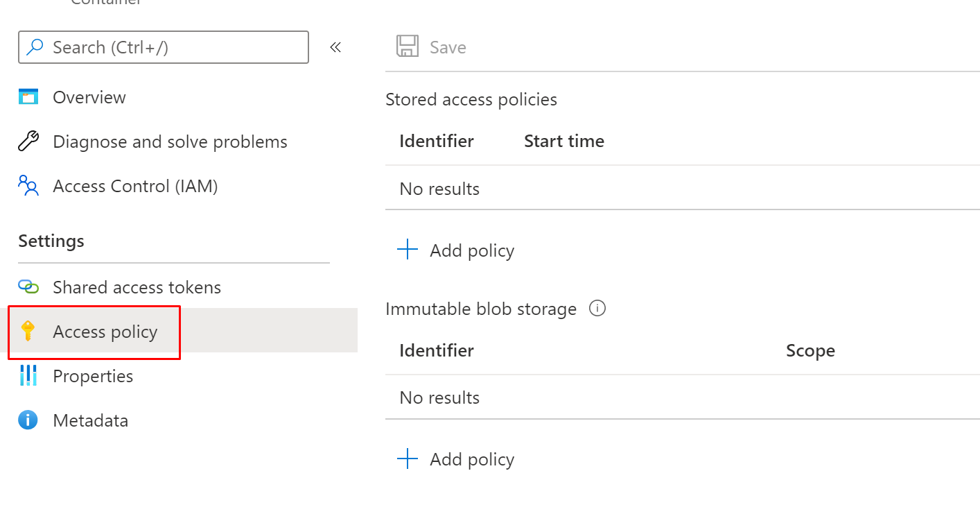Select the Properties menu item

click(x=93, y=376)
